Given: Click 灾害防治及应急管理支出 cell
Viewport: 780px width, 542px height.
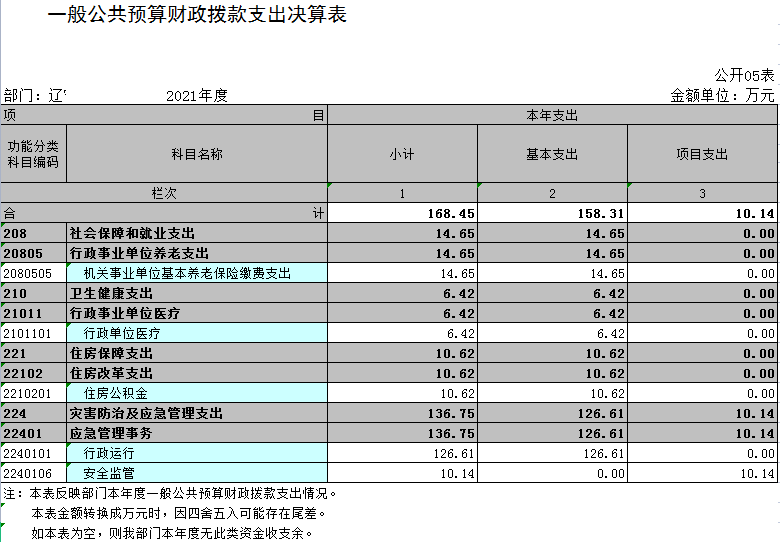Looking at the screenshot, I should click(197, 413).
